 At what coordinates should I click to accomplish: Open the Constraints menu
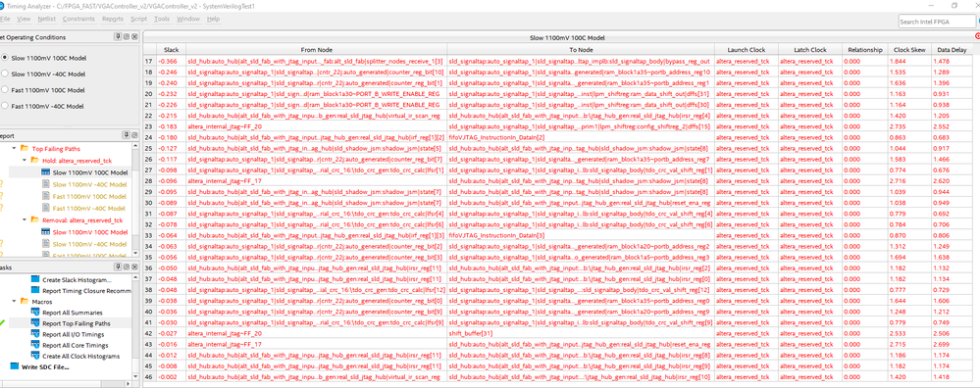tap(78, 19)
